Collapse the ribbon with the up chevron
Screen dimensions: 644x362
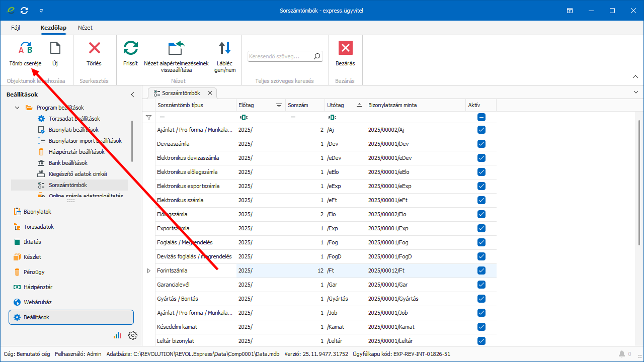635,76
